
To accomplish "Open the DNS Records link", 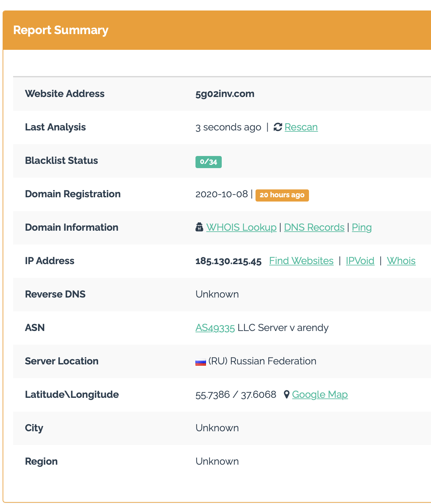I will pos(314,227).
